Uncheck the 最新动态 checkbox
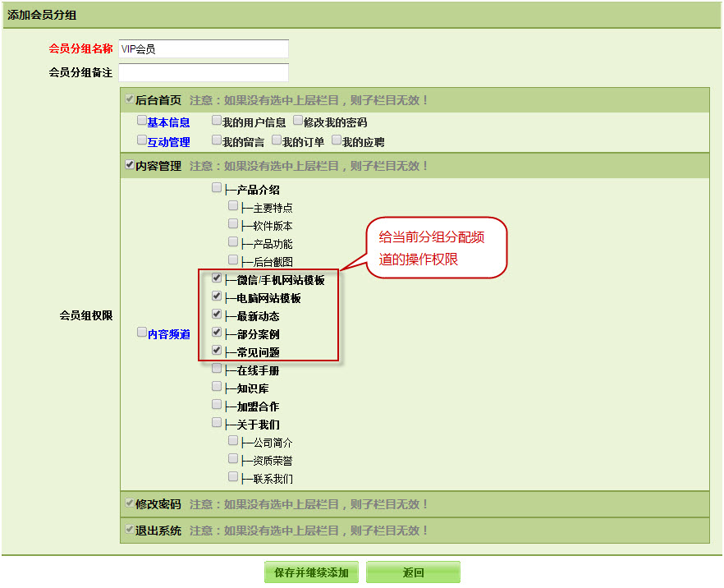 coord(217,315)
